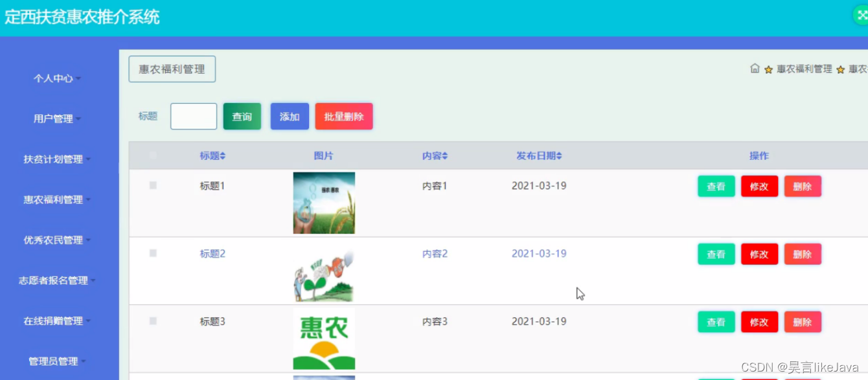Viewport: 868px width, 380px height.
Task: Click 查看 button for 标题3 row
Action: pyautogui.click(x=716, y=322)
